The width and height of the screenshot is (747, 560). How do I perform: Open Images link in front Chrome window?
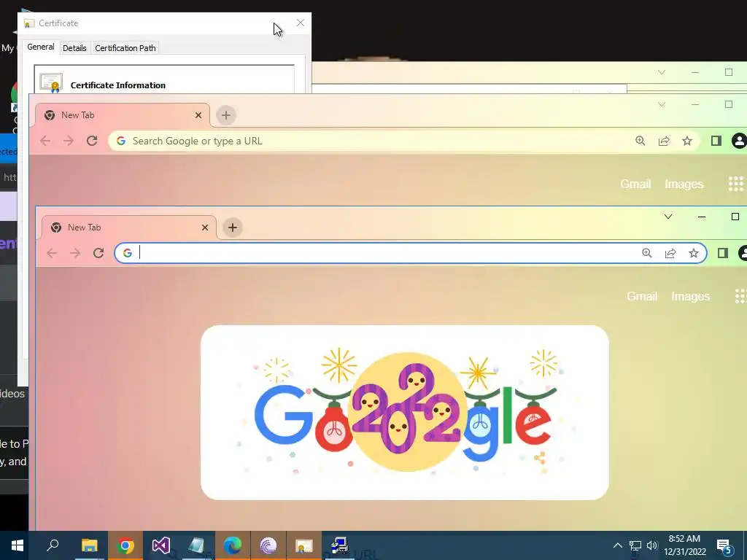[x=691, y=296]
